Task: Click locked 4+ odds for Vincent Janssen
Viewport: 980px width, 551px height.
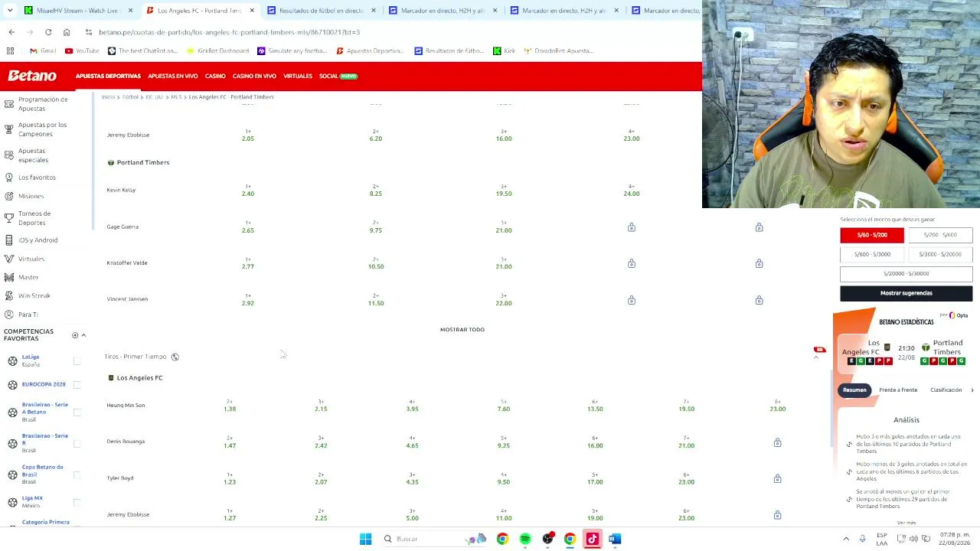Action: point(632,300)
